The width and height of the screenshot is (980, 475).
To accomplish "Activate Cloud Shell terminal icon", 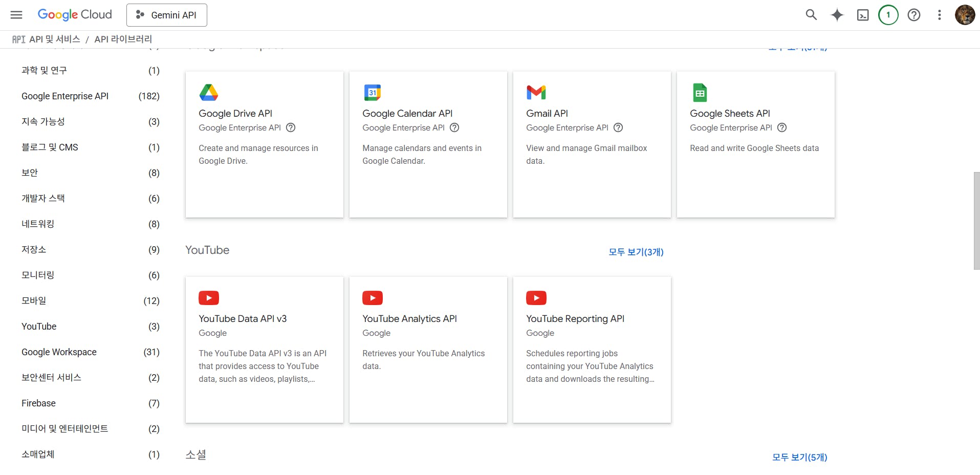I will point(863,15).
